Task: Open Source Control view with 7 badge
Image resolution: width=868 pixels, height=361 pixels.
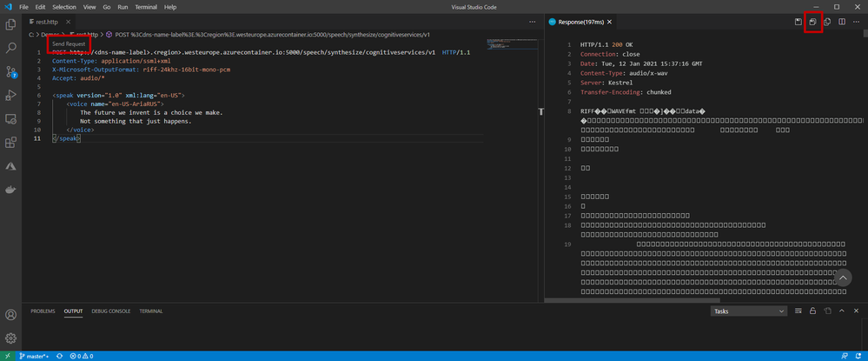Action: (x=10, y=71)
